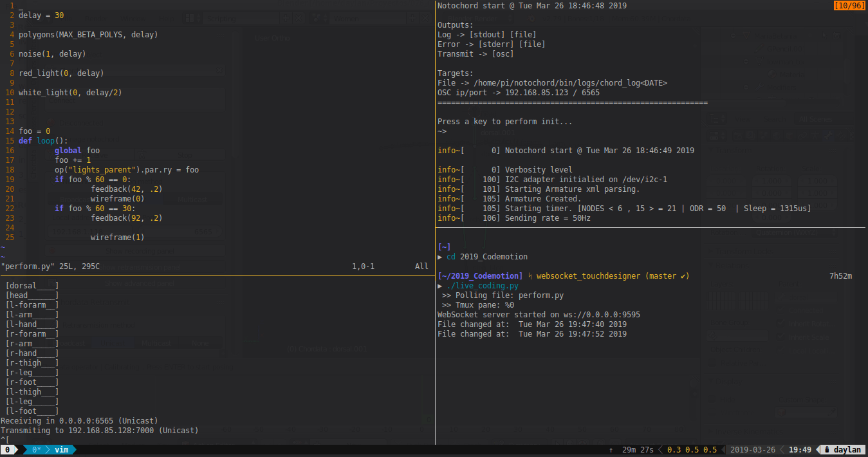Viewport: 868px width, 457px height.
Task: Click 'OSC ip/port -> 192.168.85.123 / 6565'
Action: 519,92
